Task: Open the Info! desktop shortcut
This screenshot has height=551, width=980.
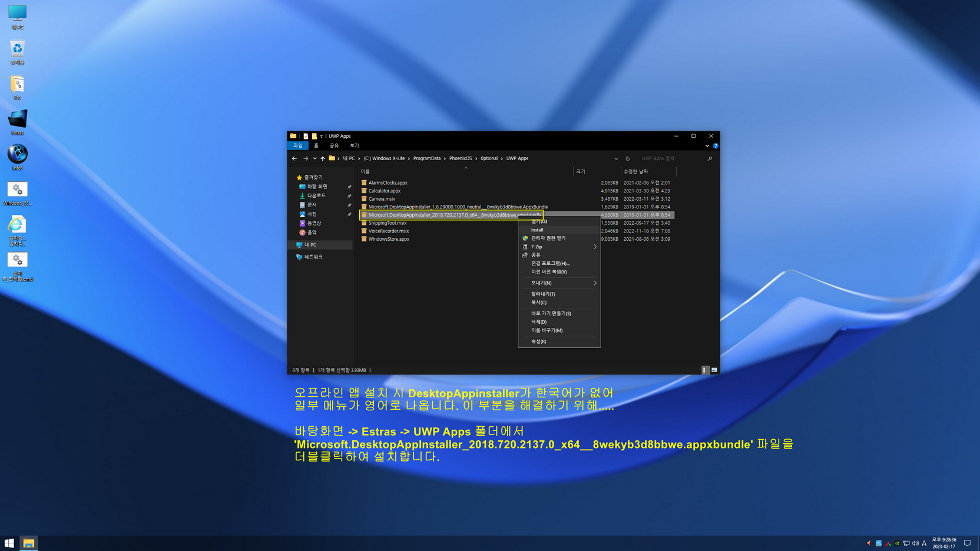Action: [17, 158]
